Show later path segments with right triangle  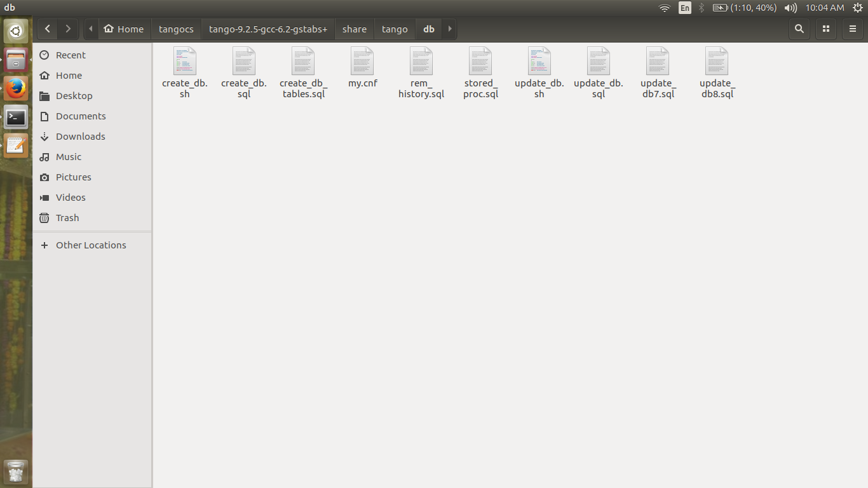pos(450,29)
